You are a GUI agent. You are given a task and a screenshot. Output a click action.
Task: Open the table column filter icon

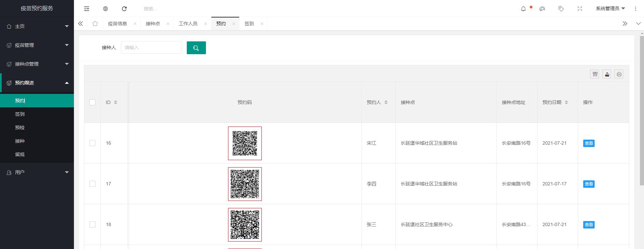pyautogui.click(x=595, y=74)
